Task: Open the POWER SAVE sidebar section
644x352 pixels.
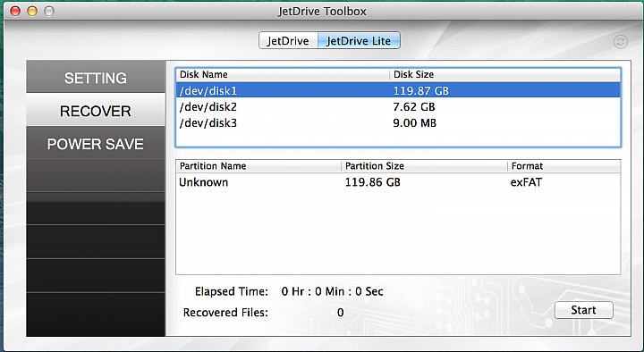Action: click(x=96, y=143)
